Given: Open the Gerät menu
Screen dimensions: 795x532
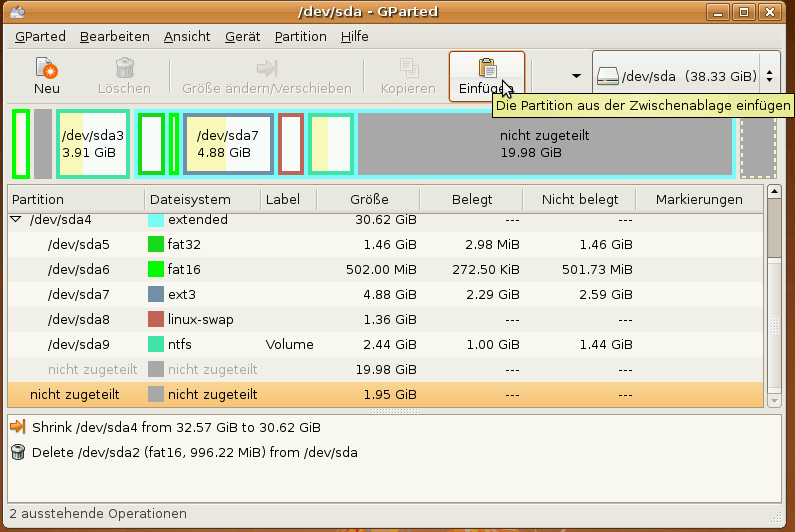Looking at the screenshot, I should tap(242, 36).
